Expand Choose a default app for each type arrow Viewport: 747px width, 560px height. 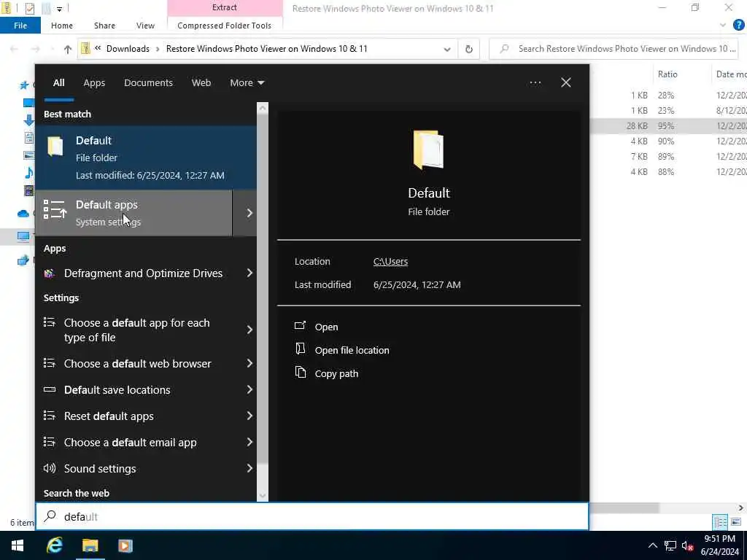pos(249,330)
